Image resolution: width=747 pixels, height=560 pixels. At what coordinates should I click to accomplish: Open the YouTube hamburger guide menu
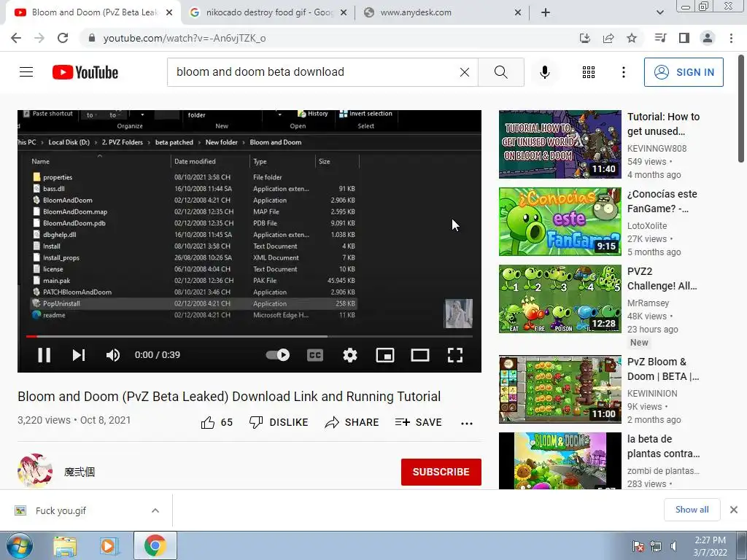point(26,72)
